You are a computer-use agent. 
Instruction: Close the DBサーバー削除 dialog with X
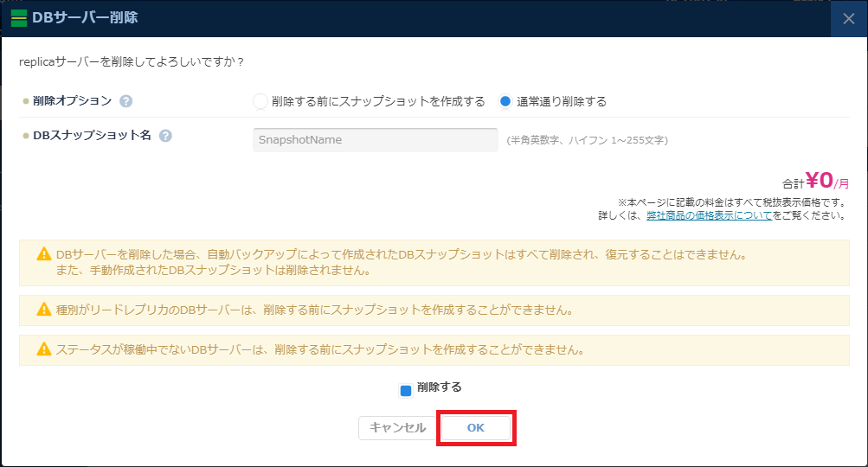pyautogui.click(x=848, y=18)
